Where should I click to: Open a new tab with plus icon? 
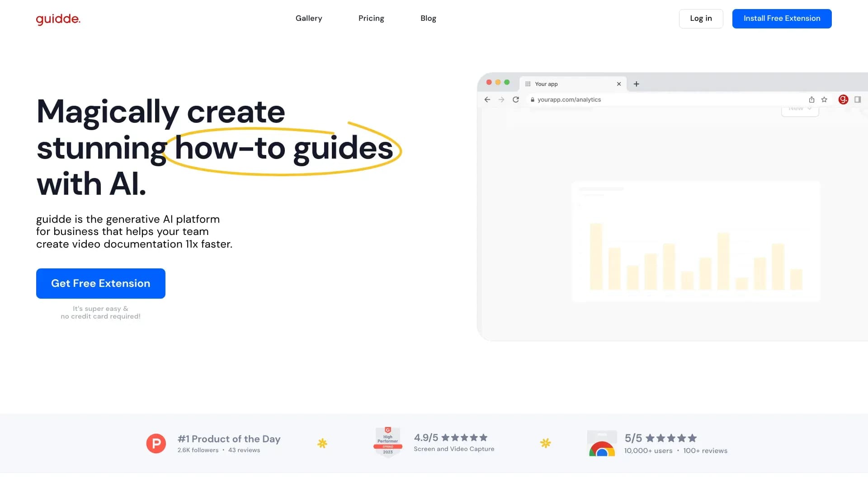636,84
